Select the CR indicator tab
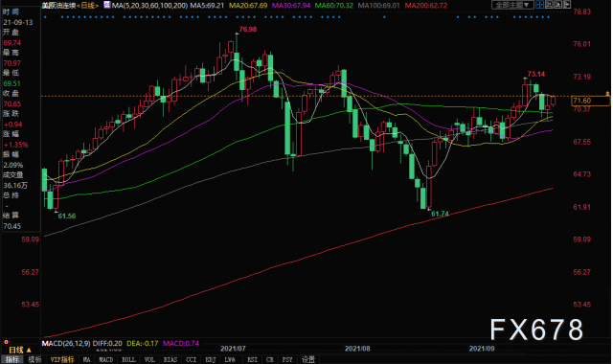The image size is (613, 364). (270, 359)
